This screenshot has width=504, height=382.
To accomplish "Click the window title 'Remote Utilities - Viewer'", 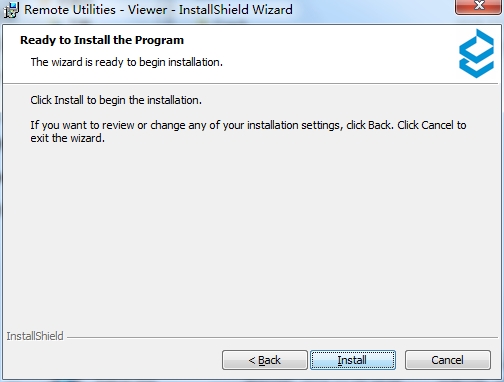I will click(95, 10).
